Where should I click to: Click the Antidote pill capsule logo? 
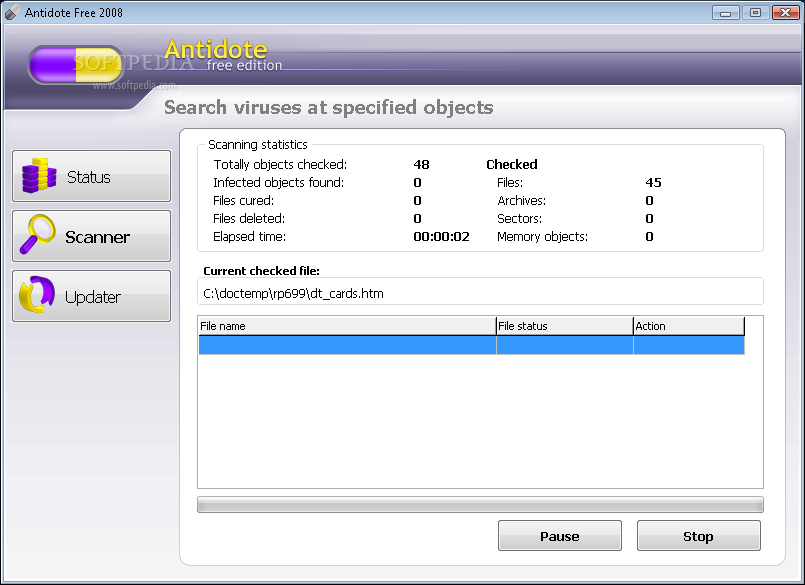pyautogui.click(x=76, y=65)
